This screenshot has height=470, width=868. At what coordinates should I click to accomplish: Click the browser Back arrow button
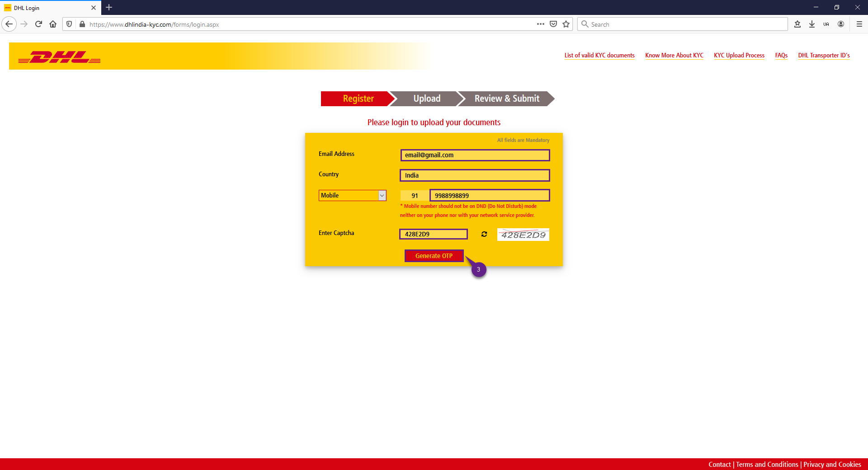point(9,24)
